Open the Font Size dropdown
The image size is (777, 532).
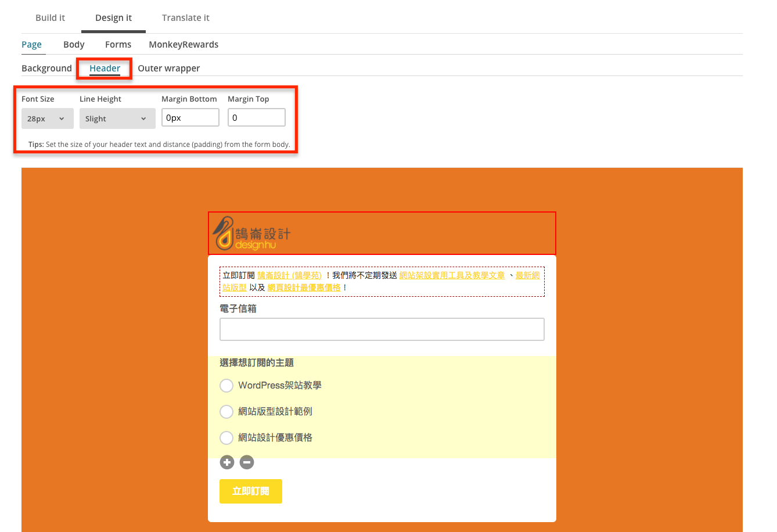(x=47, y=118)
